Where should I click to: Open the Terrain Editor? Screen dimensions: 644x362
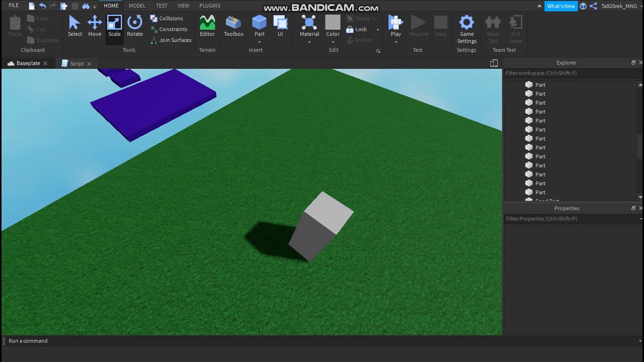click(x=207, y=26)
